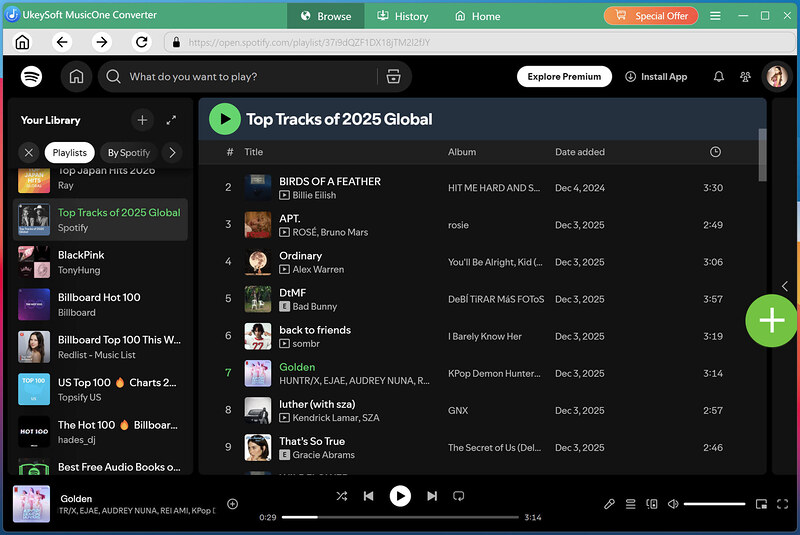Click the main play button in the player bar
This screenshot has width=800, height=535.
point(400,496)
